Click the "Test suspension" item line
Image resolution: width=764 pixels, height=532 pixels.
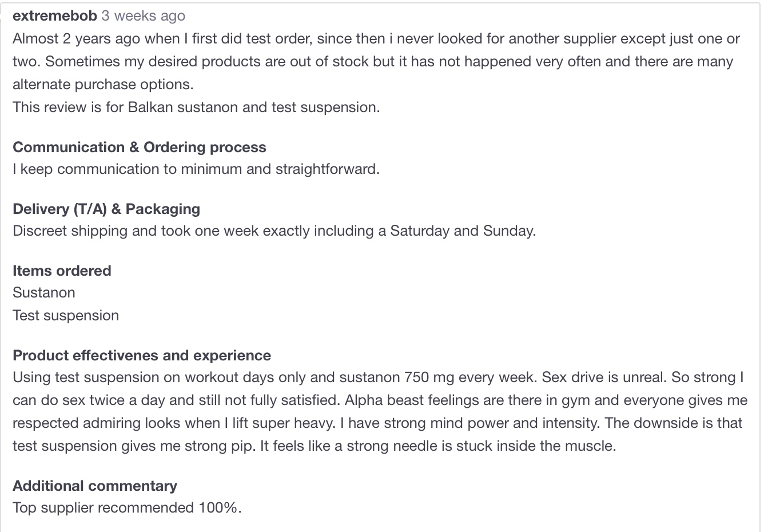tap(66, 315)
